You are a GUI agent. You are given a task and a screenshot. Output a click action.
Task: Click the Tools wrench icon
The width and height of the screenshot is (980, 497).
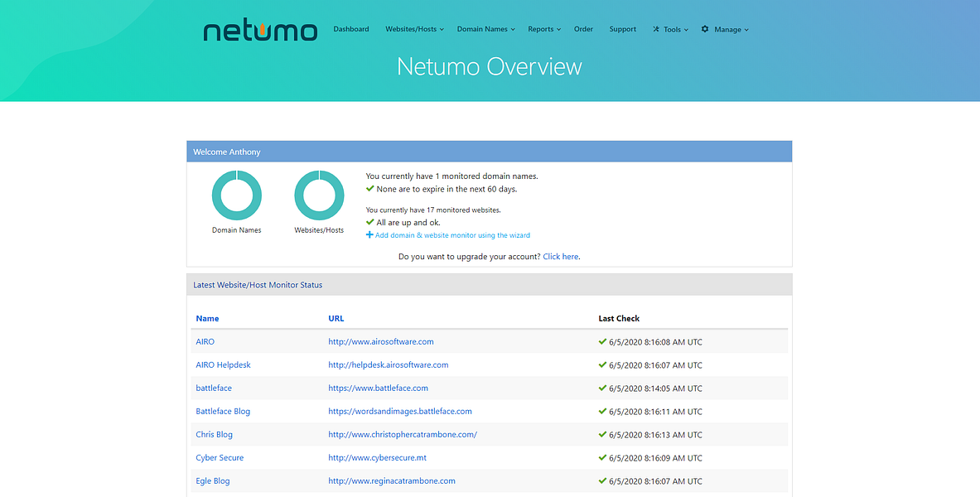click(656, 29)
